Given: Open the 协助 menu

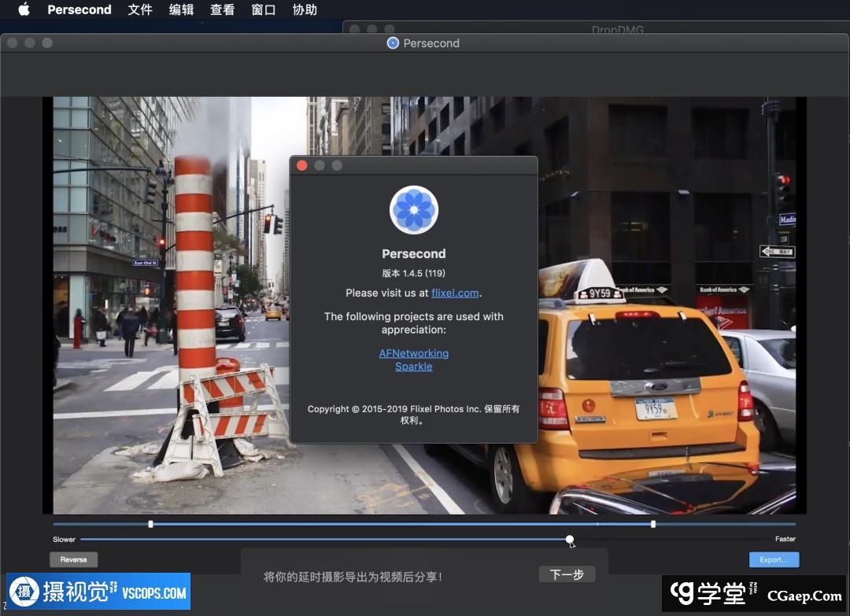Looking at the screenshot, I should [305, 9].
